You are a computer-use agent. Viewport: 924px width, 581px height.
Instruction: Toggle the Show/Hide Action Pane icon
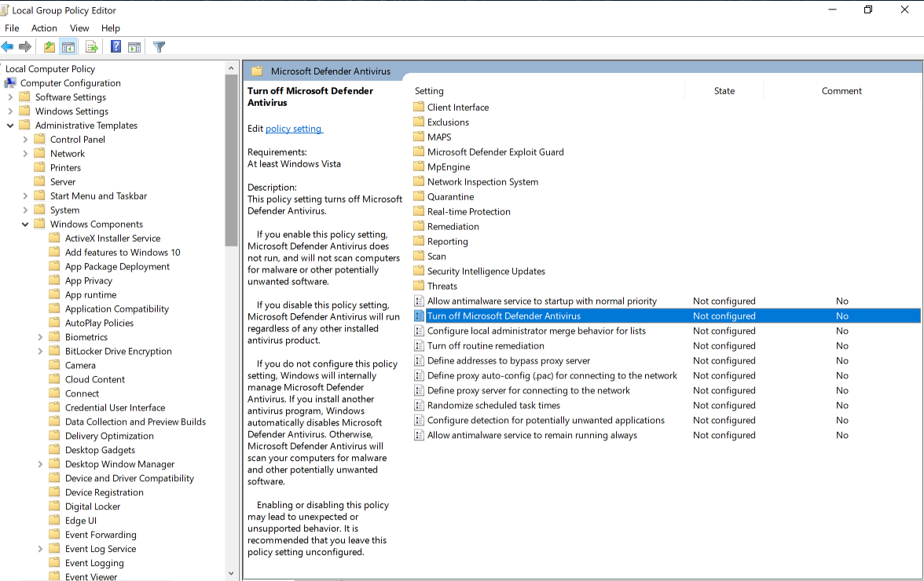click(x=134, y=47)
